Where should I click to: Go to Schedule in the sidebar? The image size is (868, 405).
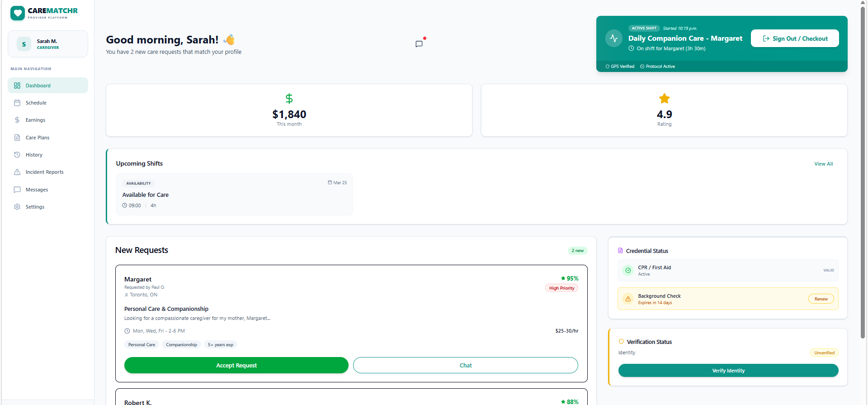pyautogui.click(x=48, y=103)
